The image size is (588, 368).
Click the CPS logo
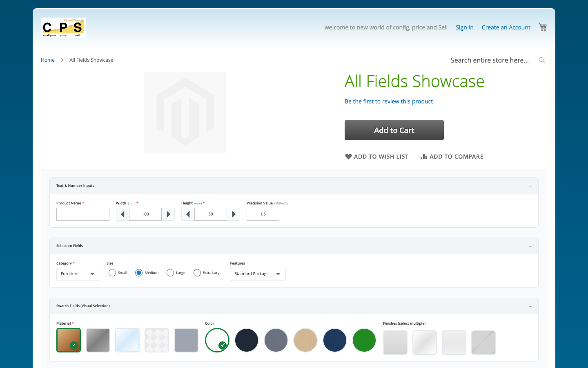point(63,27)
